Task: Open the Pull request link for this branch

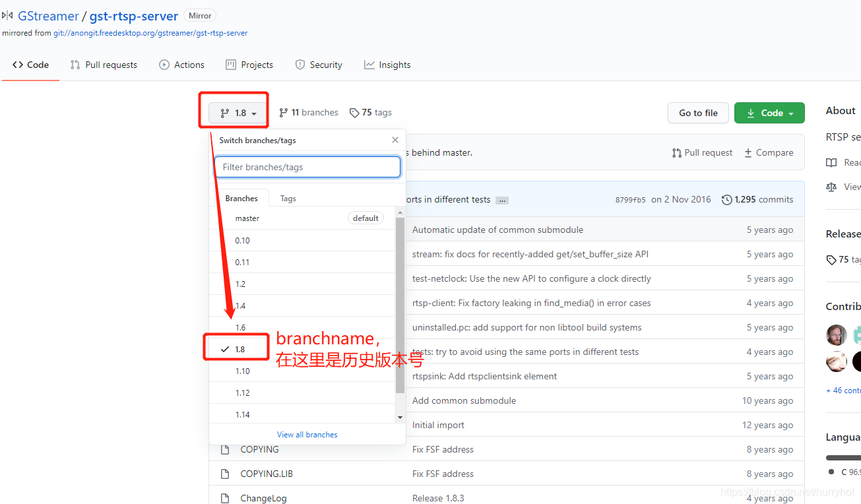Action: coord(702,152)
